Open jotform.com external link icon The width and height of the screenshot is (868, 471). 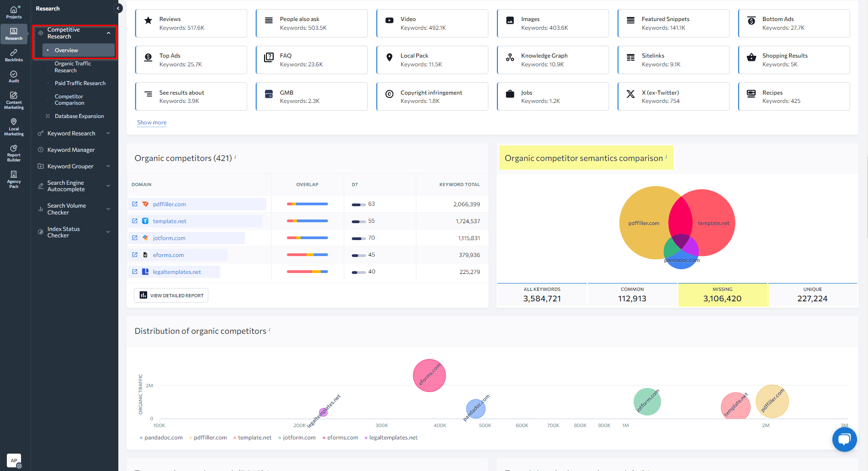click(x=135, y=238)
